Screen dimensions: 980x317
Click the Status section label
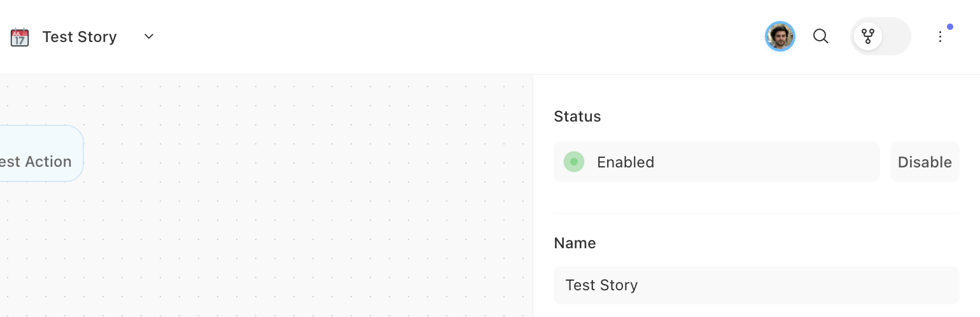click(577, 116)
